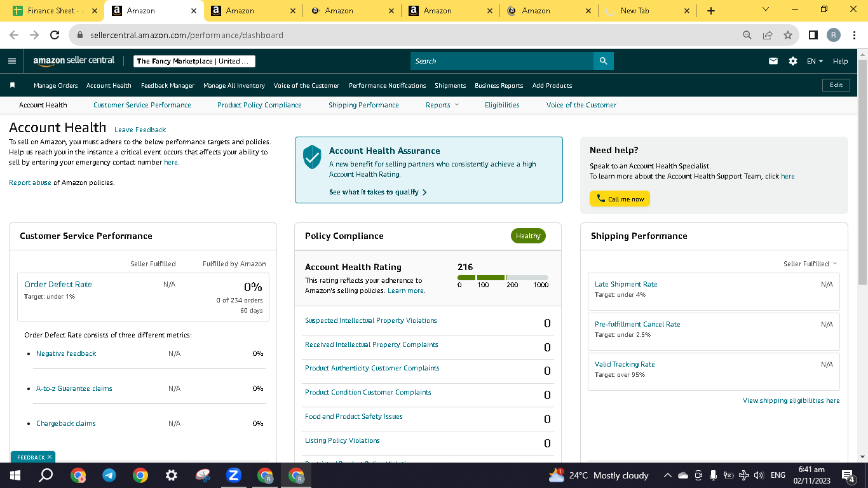This screenshot has height=488, width=868.
Task: Open a new browser tab with plus
Action: (x=711, y=11)
